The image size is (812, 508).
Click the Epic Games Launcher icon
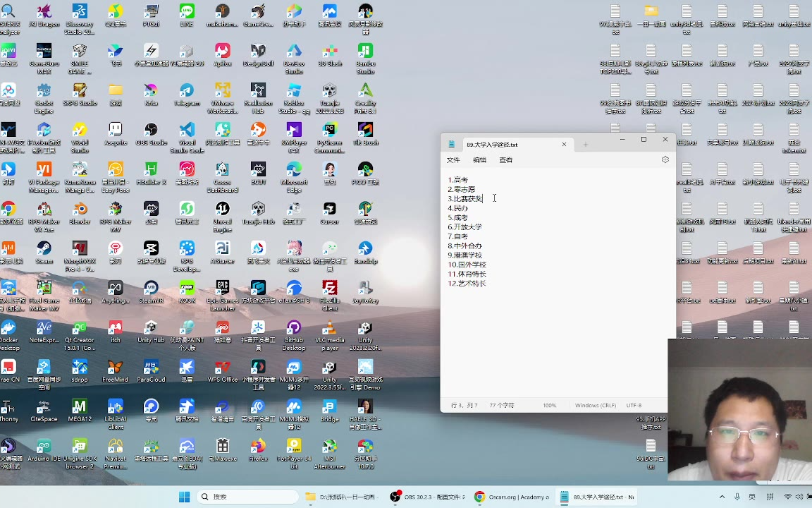pos(223,296)
